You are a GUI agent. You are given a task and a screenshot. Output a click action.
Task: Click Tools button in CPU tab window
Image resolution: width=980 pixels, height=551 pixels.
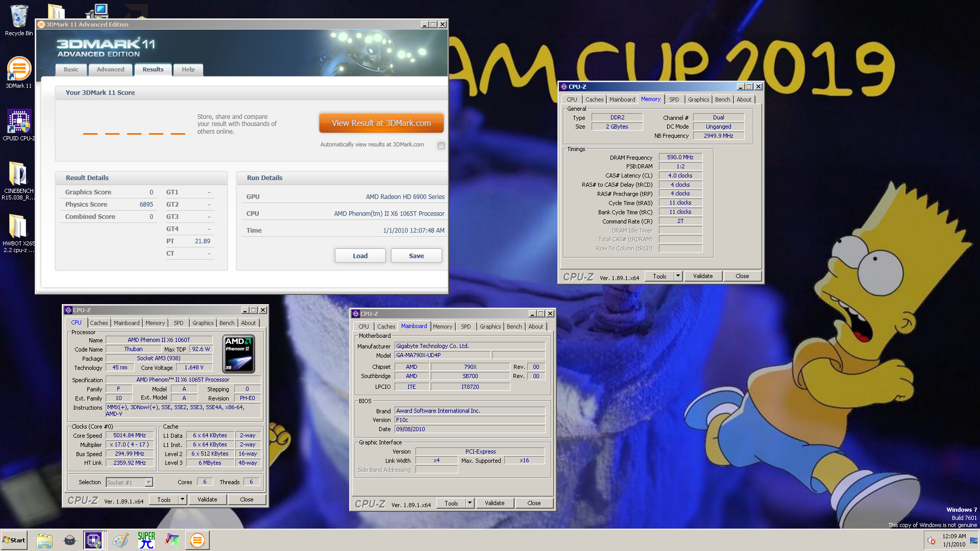pos(164,499)
